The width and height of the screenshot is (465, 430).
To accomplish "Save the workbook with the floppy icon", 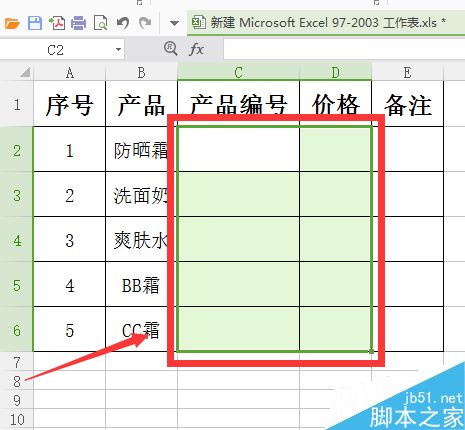I will [x=35, y=23].
